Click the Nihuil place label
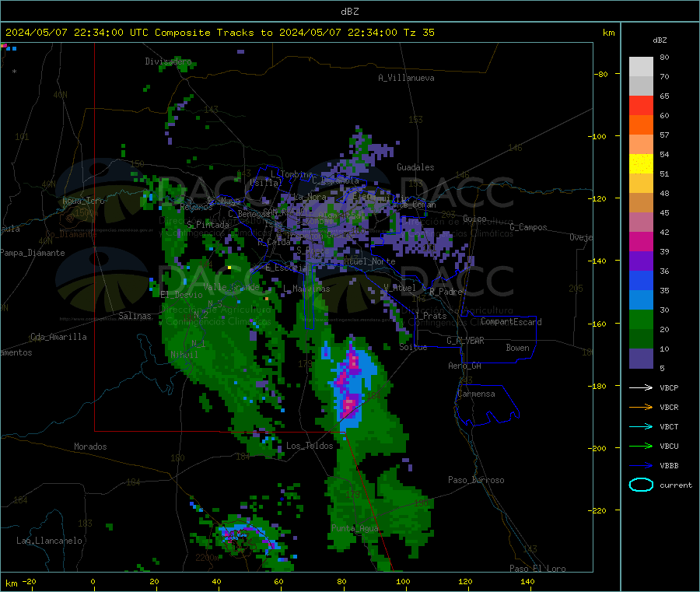Screen dimensions: 700x592 click(184, 355)
